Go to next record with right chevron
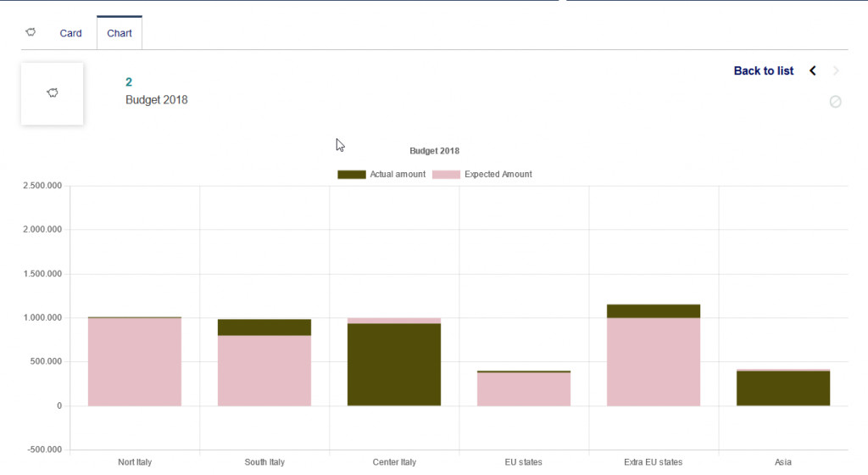868x475 pixels. tap(837, 70)
